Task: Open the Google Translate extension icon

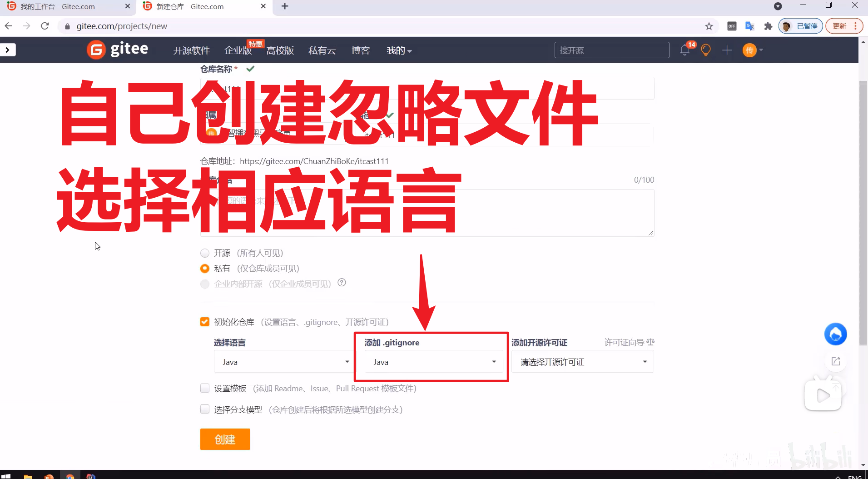Action: (749, 26)
